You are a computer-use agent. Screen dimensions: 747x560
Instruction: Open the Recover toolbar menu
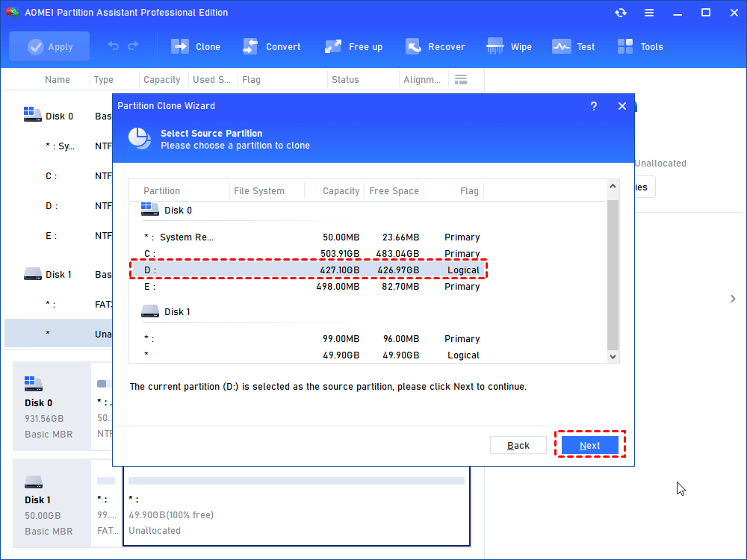pos(435,46)
